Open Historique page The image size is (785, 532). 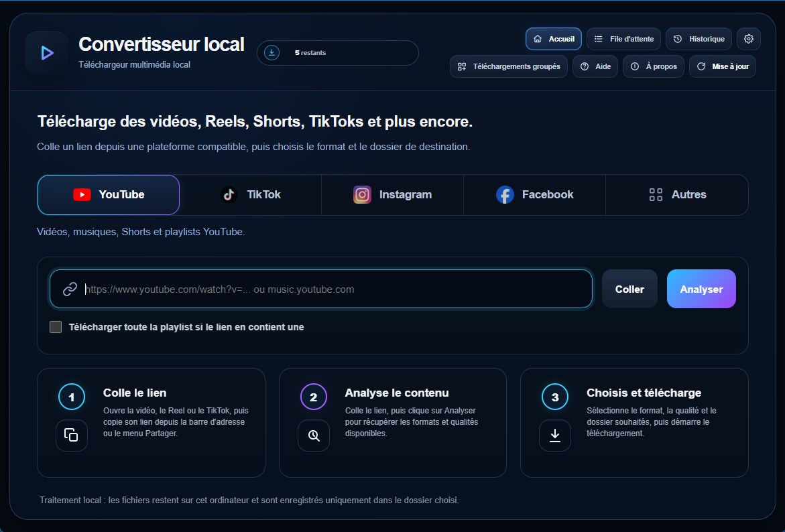[699, 39]
